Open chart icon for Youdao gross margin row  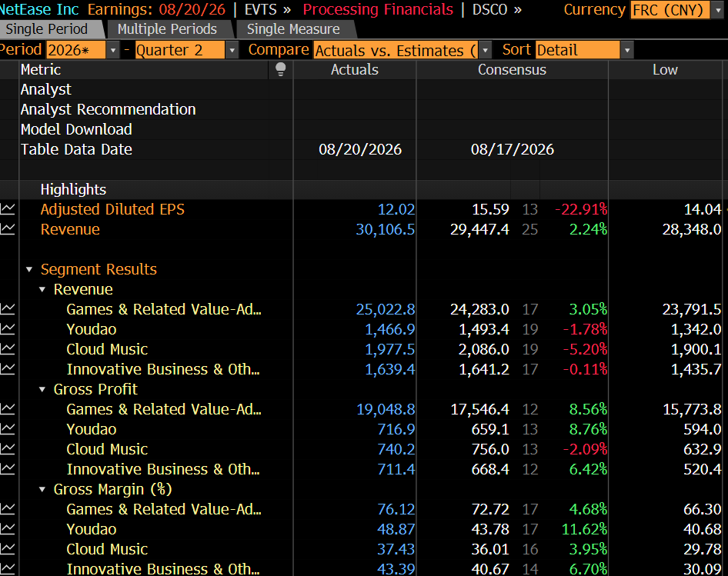click(8, 529)
